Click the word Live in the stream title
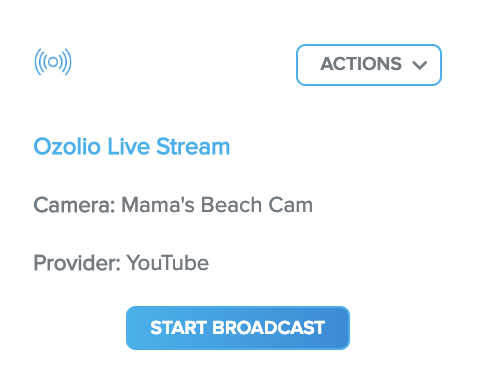Screen dimensions: 480x376 (128, 146)
